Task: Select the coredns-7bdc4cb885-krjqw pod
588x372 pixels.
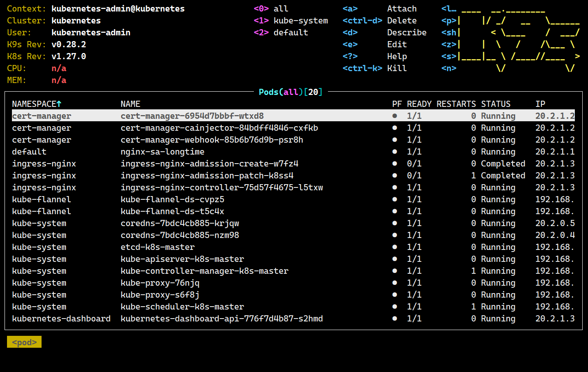Action: point(293,223)
